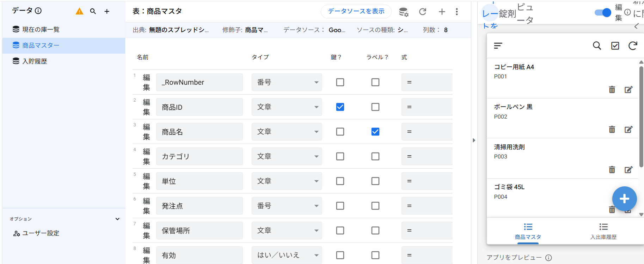This screenshot has height=264, width=644.
Task: Open type dropdown for 発注点
Action: click(287, 206)
